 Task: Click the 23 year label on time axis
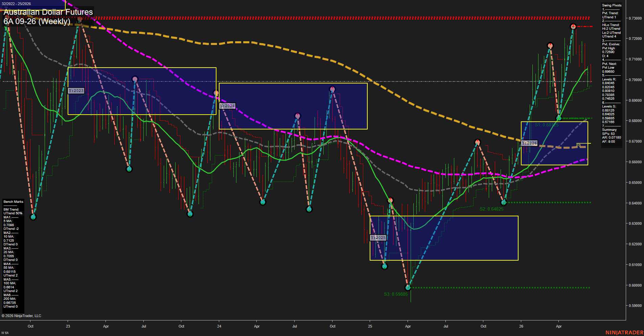tap(68, 326)
